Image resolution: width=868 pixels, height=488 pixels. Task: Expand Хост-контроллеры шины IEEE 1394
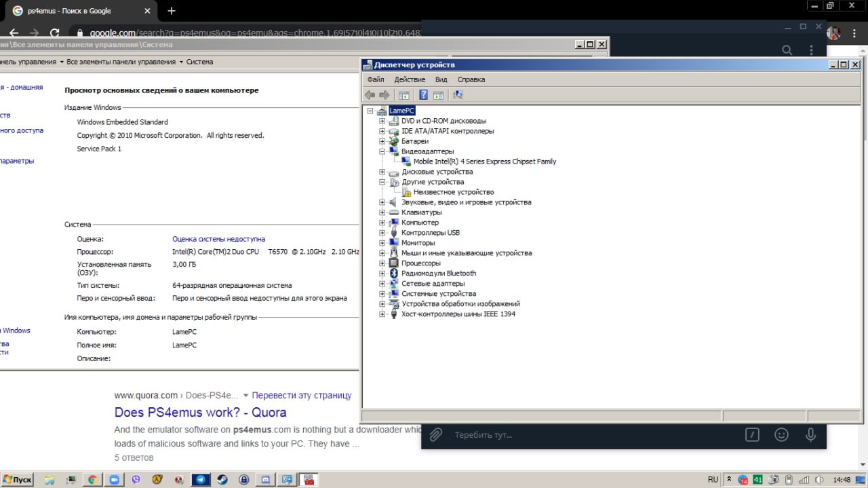click(x=382, y=314)
